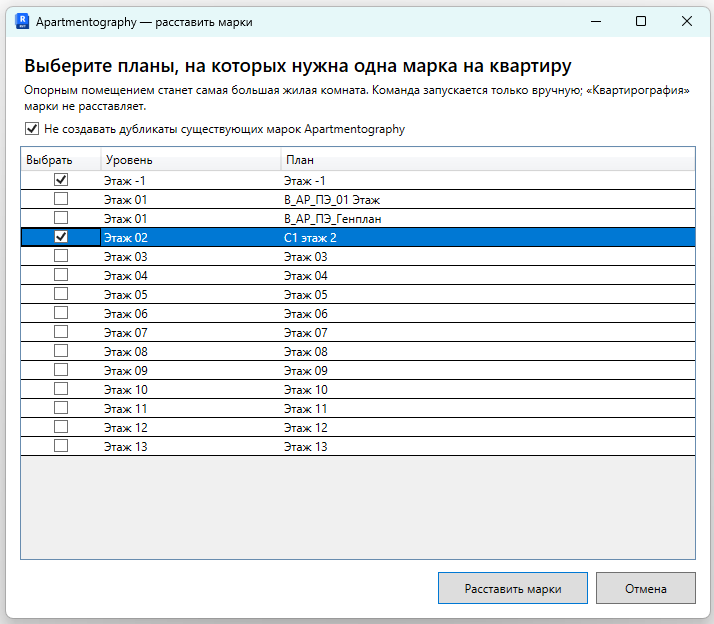Click level cell 'Этаж -1'
Image resolution: width=714 pixels, height=624 pixels.
[x=190, y=180]
